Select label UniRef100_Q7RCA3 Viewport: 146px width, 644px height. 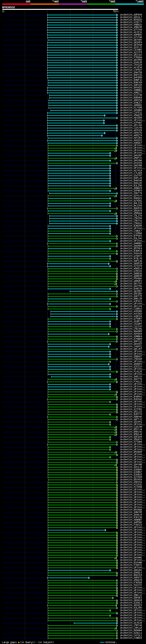pyautogui.click(x=131, y=271)
